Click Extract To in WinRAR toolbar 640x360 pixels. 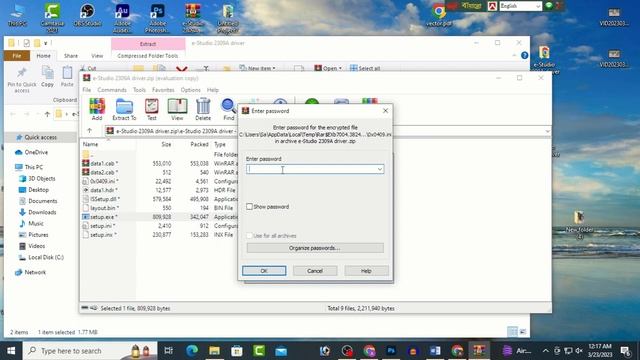click(x=124, y=109)
